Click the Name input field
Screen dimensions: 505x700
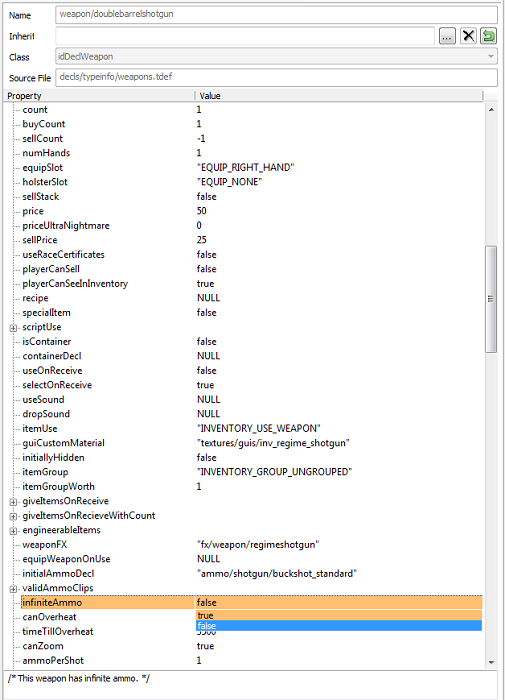click(x=276, y=14)
